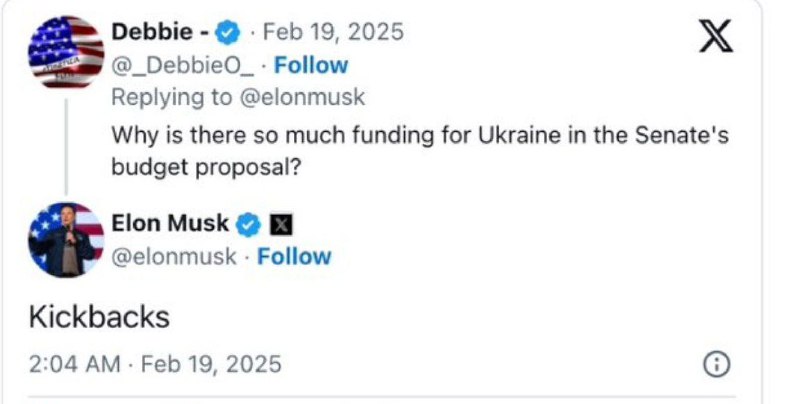Open Debbie's flag profile picture
Viewport: 800px width, 404px height.
point(66,52)
